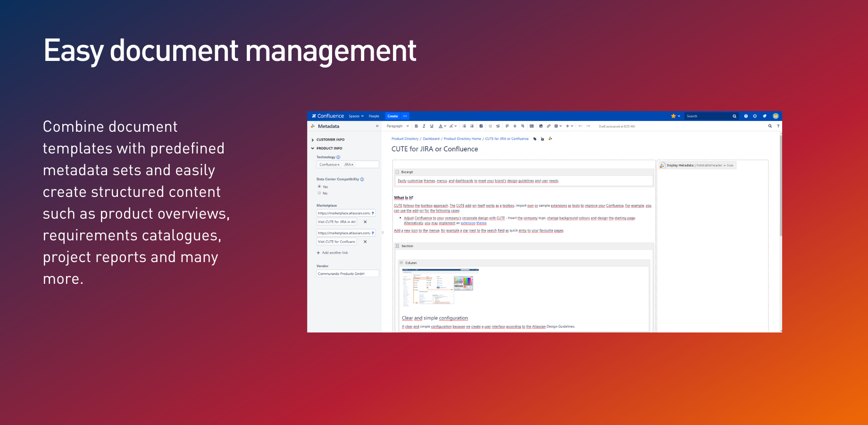The height and width of the screenshot is (425, 868).
Task: Select the Yes radio button
Action: point(319,187)
